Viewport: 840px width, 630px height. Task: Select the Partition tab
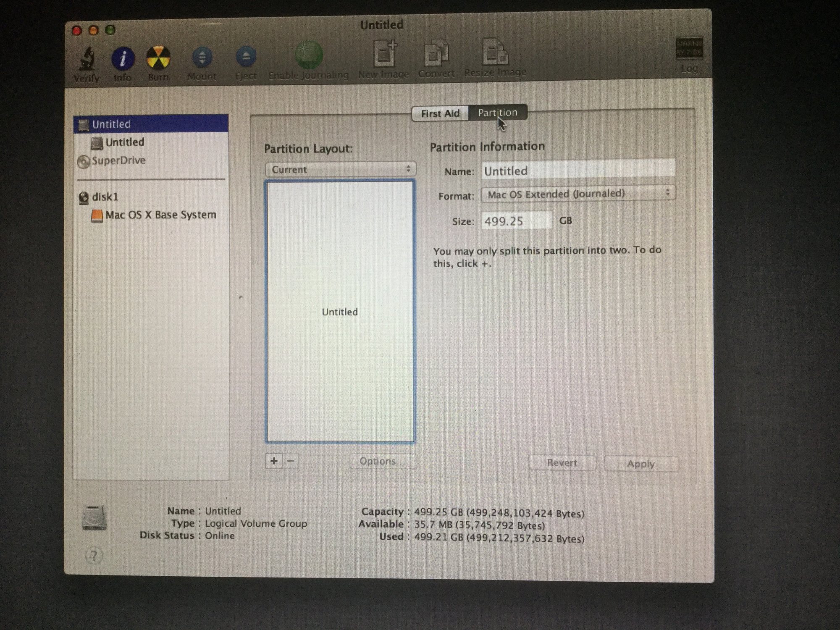coord(497,113)
